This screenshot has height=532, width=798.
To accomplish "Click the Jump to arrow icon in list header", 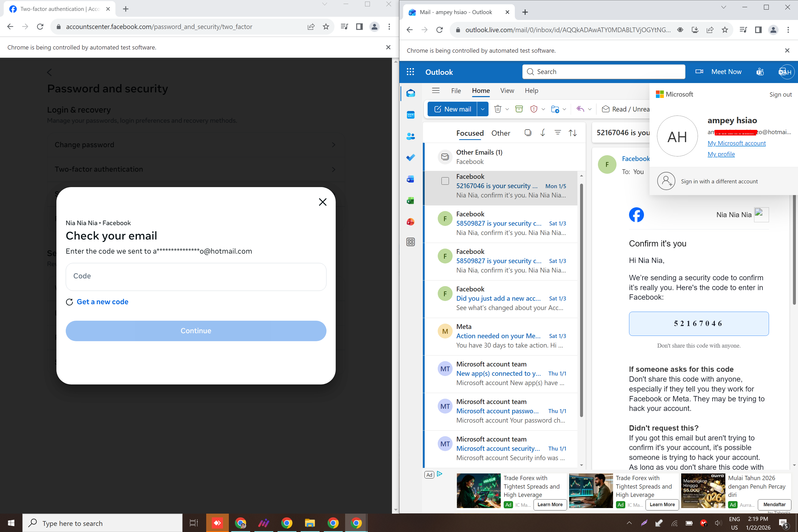I will coord(543,133).
